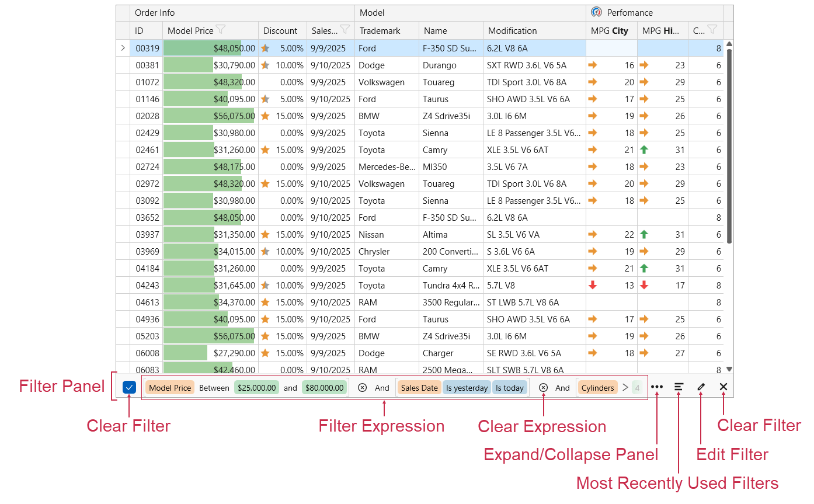Click the price bar in row 02028

click(209, 116)
